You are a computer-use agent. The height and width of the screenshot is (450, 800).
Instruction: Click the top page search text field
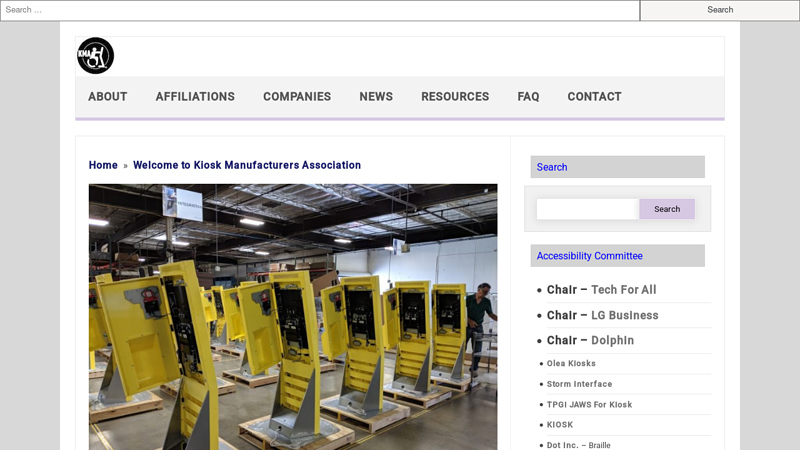pos(320,10)
